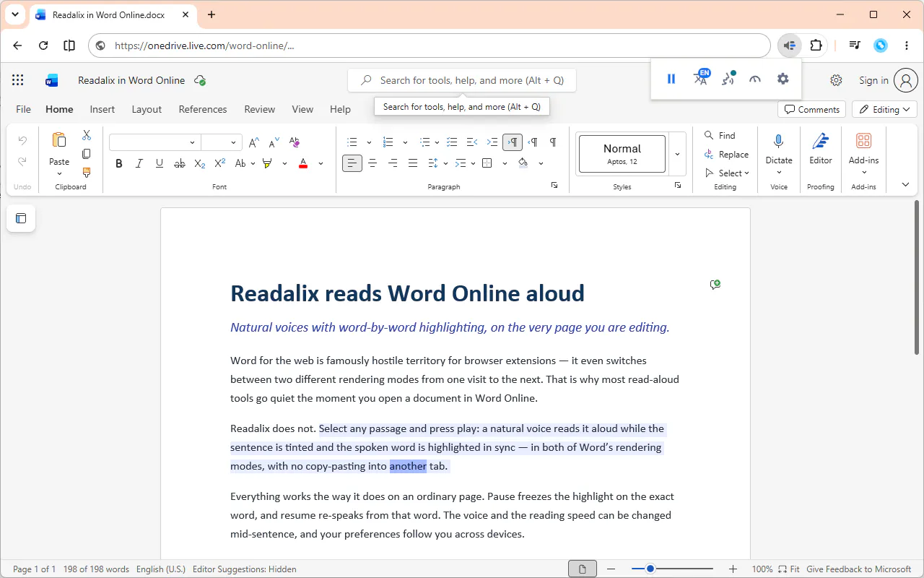Decrease the paragraph indent
The width and height of the screenshot is (924, 578).
click(x=472, y=142)
